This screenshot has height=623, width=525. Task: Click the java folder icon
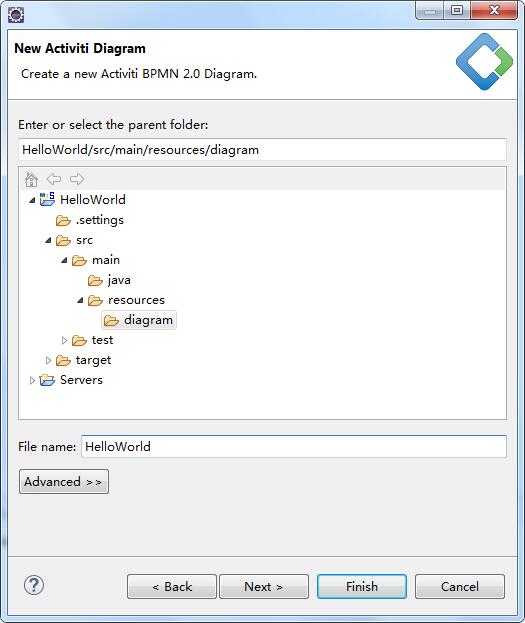point(95,281)
